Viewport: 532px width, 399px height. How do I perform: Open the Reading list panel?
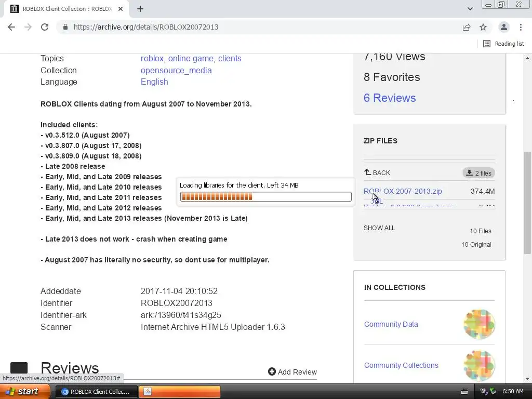pyautogui.click(x=503, y=44)
